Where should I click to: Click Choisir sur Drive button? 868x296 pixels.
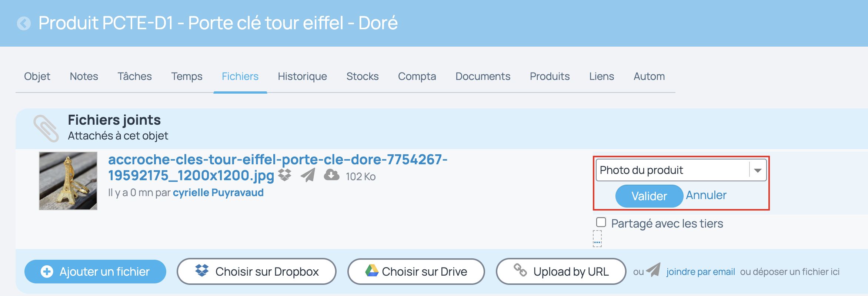[416, 272]
